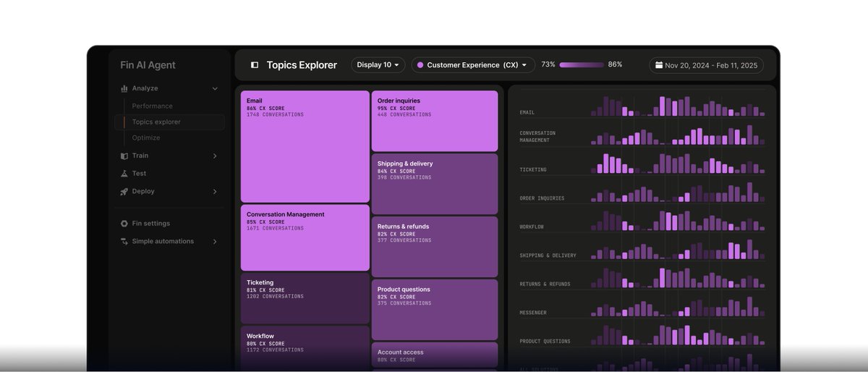868x372 pixels.
Task: Select the Order inquiries topic tile
Action: (435, 121)
